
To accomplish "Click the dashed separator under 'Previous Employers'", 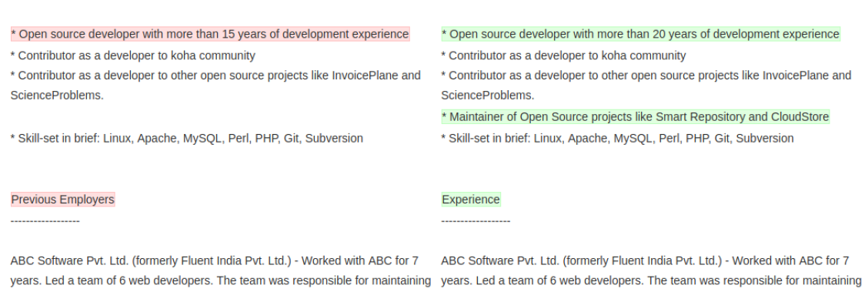I will pyautogui.click(x=45, y=221).
